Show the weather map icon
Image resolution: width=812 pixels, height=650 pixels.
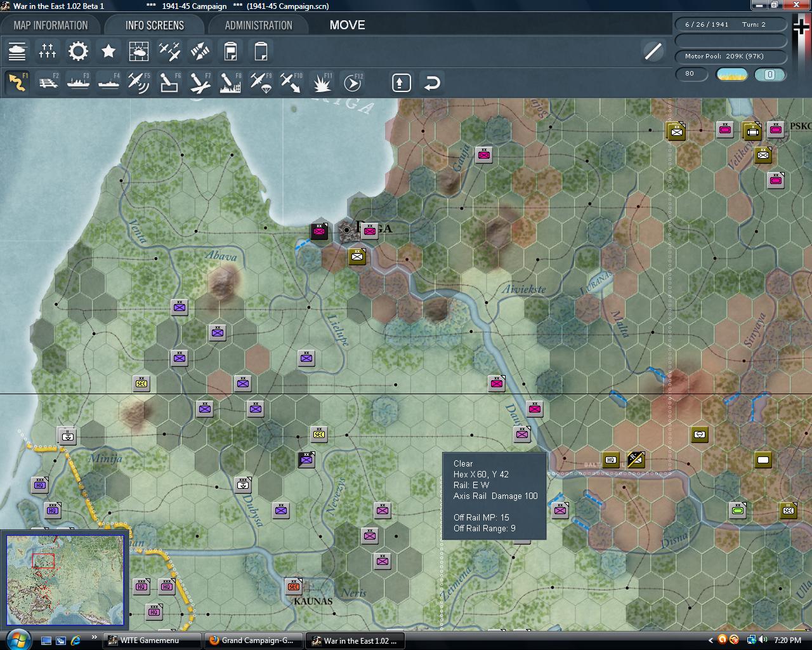tap(139, 51)
